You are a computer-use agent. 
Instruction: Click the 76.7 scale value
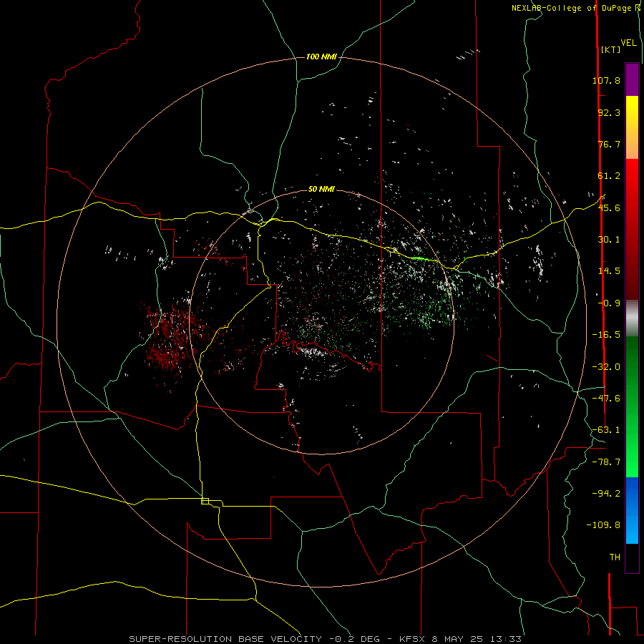point(609,144)
